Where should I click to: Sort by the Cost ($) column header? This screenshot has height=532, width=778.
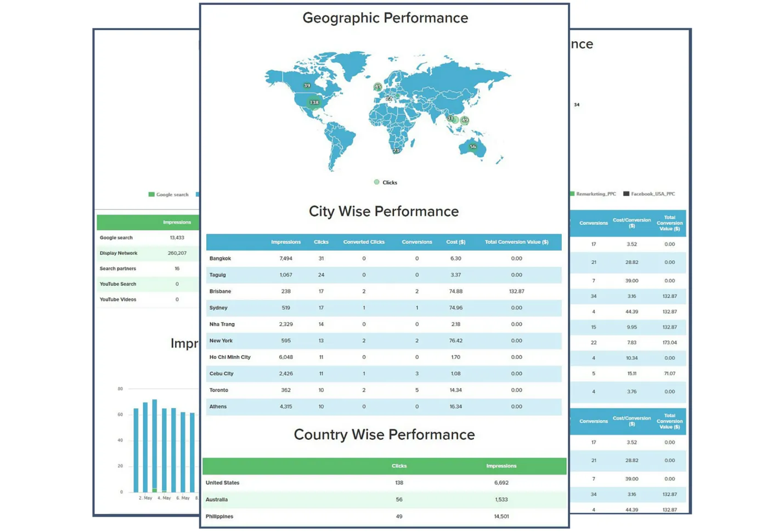click(455, 242)
